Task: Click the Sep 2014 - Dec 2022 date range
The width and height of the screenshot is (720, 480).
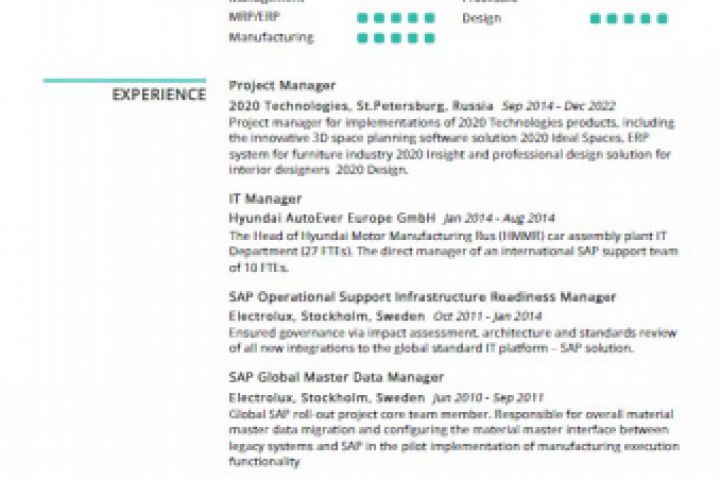Action: (x=558, y=105)
